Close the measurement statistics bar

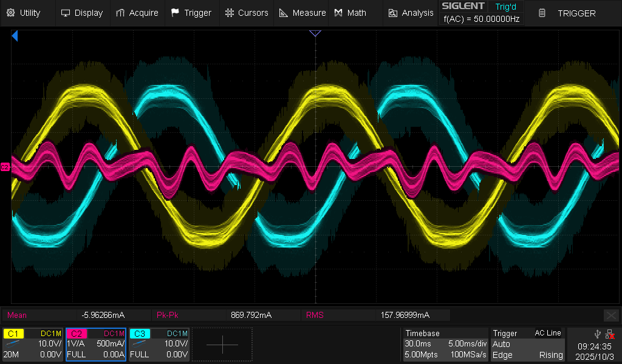(611, 315)
